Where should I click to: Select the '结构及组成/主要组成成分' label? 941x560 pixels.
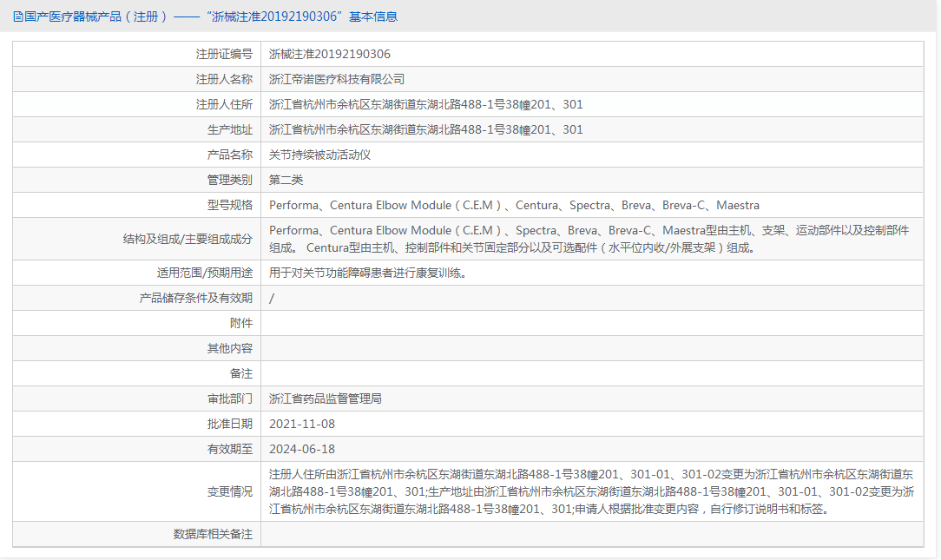click(188, 239)
